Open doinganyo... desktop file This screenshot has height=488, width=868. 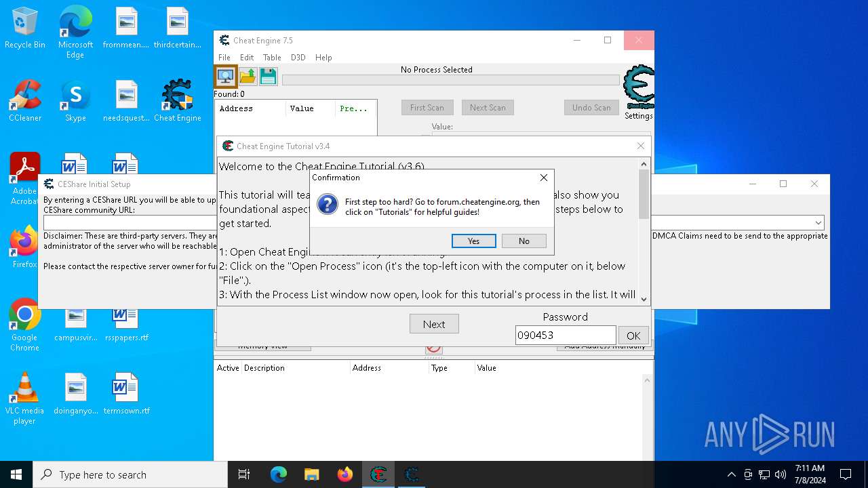76,394
